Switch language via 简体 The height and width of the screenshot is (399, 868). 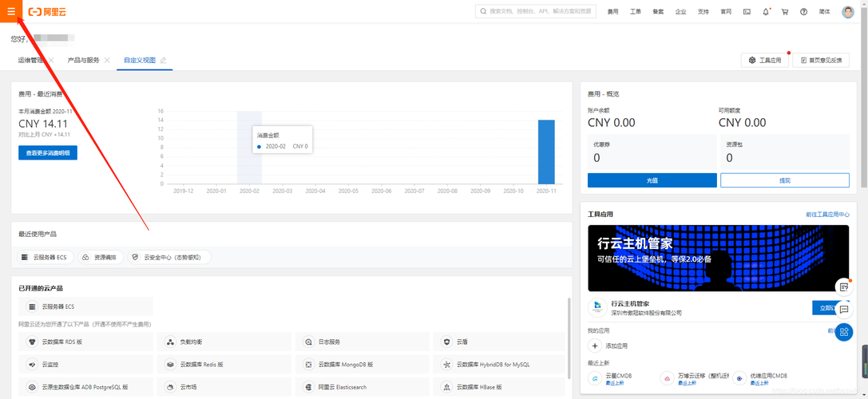[x=824, y=12]
